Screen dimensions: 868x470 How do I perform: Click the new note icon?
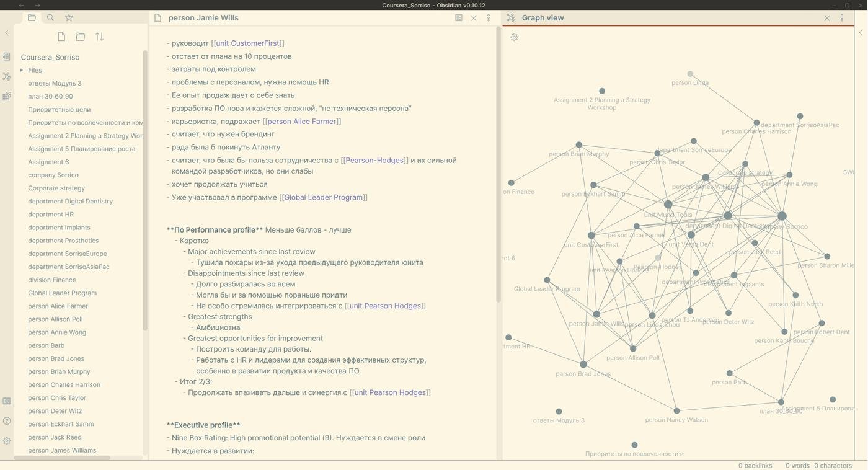pos(61,37)
